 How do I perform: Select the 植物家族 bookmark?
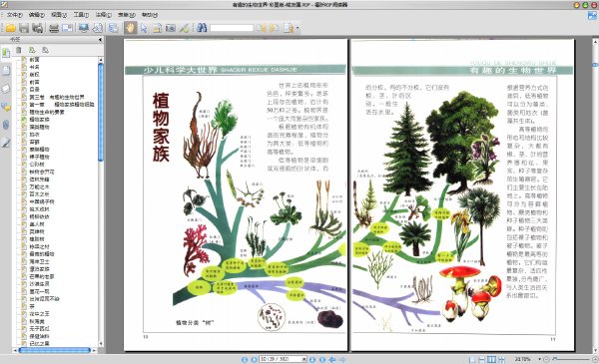[39, 119]
